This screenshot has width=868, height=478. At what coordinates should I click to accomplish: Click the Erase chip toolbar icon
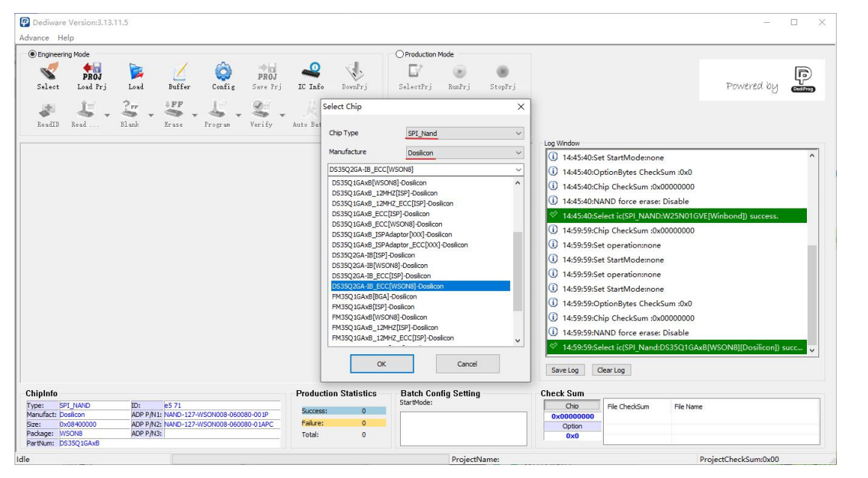[x=173, y=109]
